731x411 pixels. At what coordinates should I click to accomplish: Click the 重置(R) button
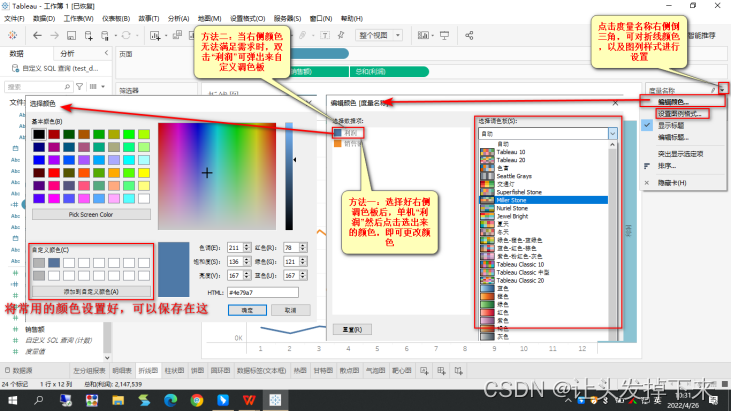tap(352, 329)
